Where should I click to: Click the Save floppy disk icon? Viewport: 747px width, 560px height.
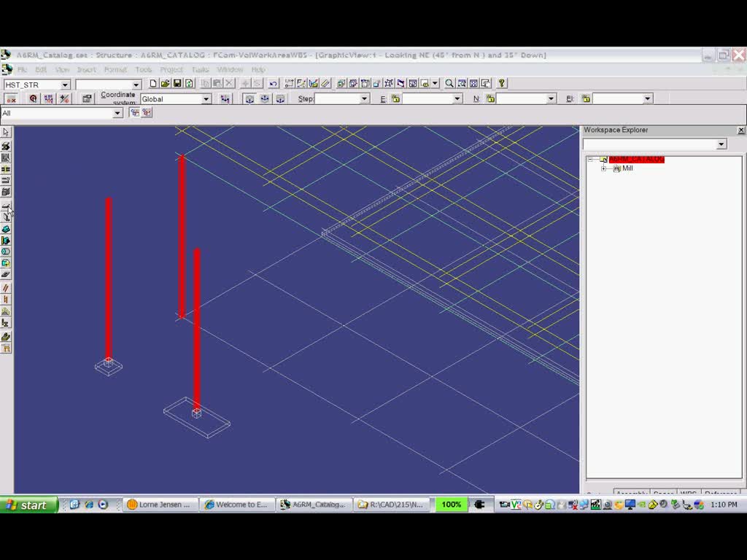177,83
